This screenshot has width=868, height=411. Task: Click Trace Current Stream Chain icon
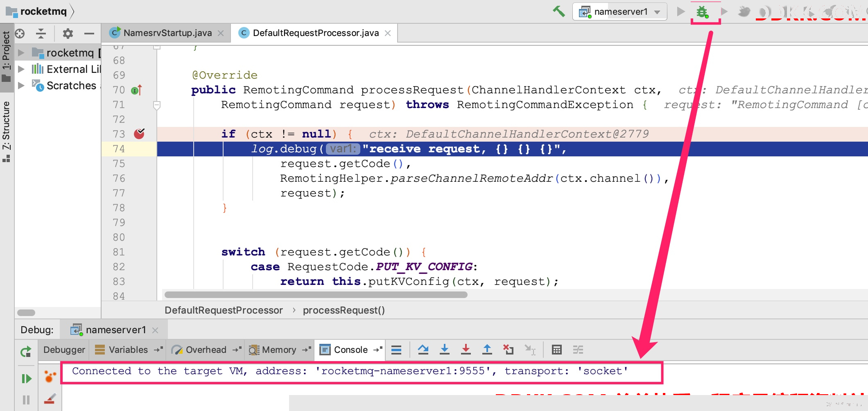578,350
